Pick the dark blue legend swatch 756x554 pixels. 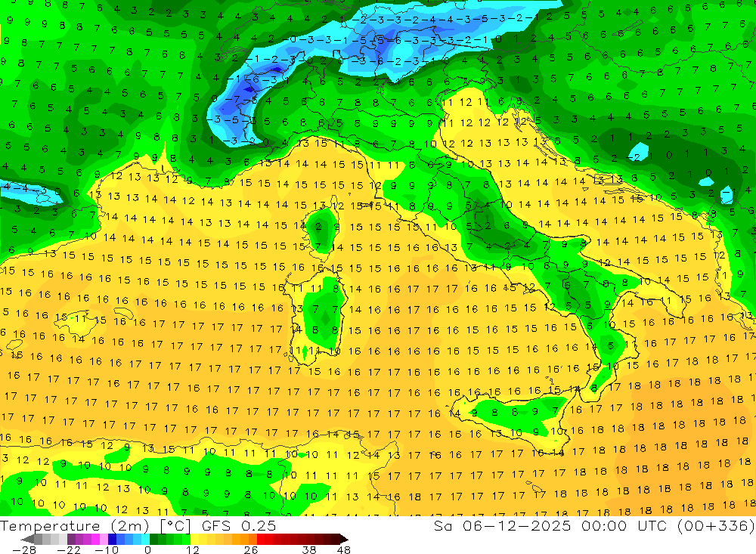pos(112,539)
